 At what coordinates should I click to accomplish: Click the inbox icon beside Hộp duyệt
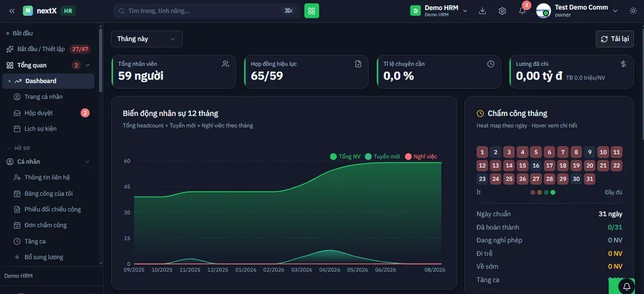pos(17,113)
